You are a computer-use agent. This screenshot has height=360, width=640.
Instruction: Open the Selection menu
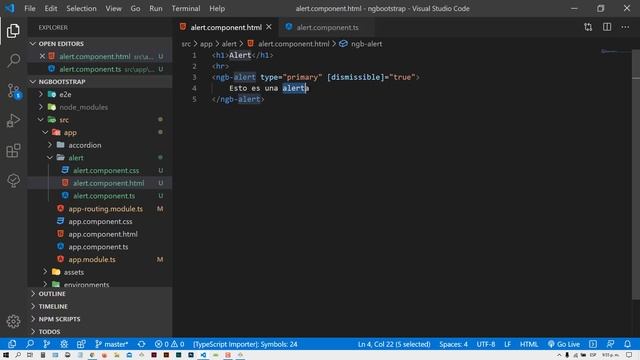(x=81, y=8)
